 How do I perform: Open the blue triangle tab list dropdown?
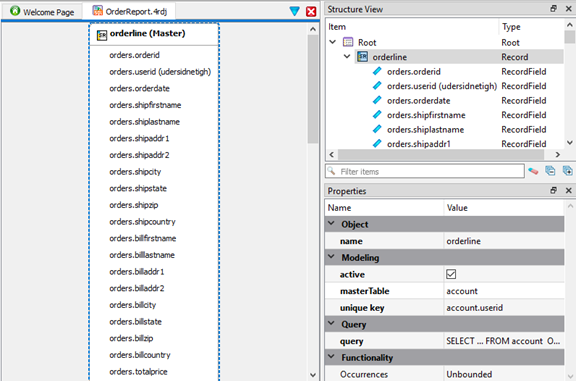pos(294,11)
